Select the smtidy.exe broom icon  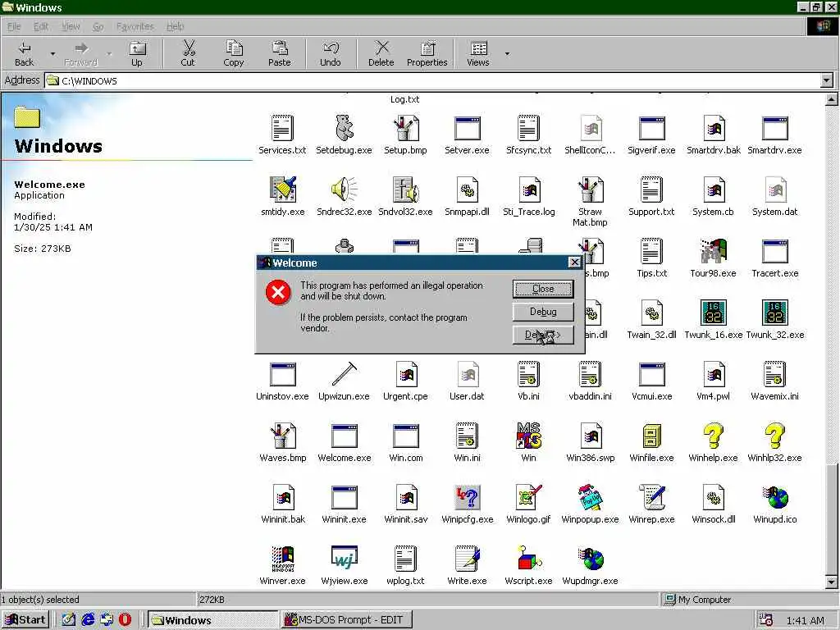283,189
